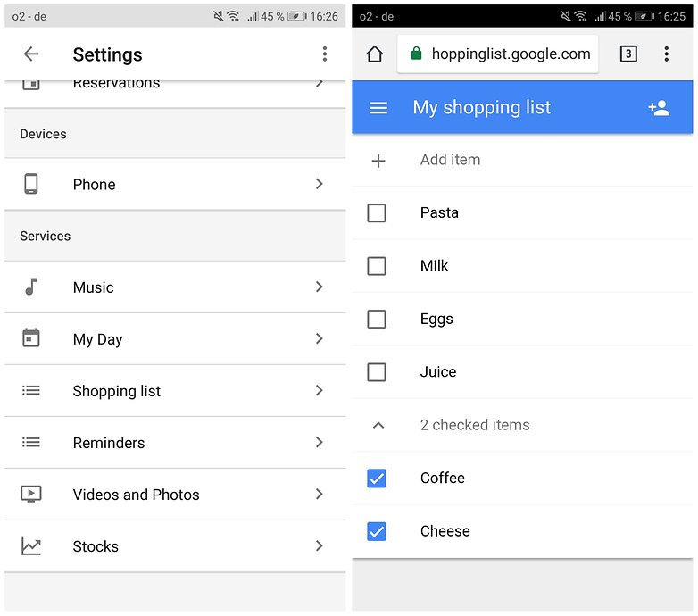Open the Settings overflow menu

(x=325, y=54)
